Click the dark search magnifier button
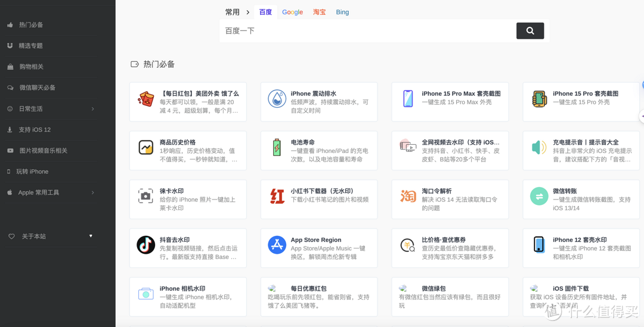This screenshot has height=327, width=644. 530,31
